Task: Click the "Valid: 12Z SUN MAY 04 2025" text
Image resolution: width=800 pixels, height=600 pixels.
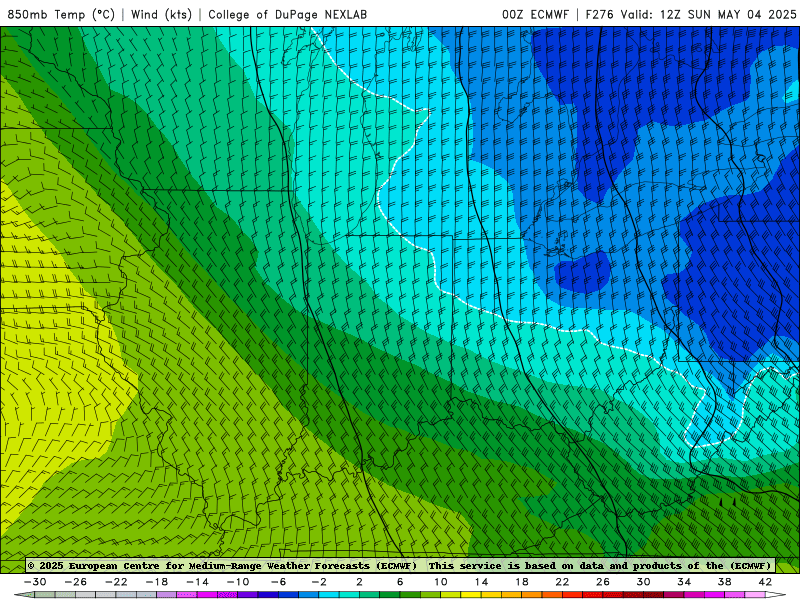Action: [x=709, y=14]
